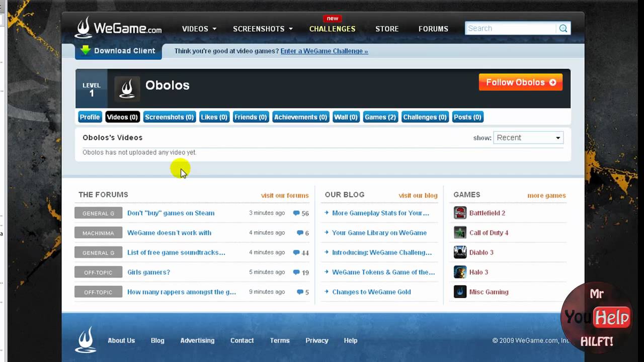Image resolution: width=644 pixels, height=362 pixels.
Task: Open the Friends (0) tab
Action: 251,117
